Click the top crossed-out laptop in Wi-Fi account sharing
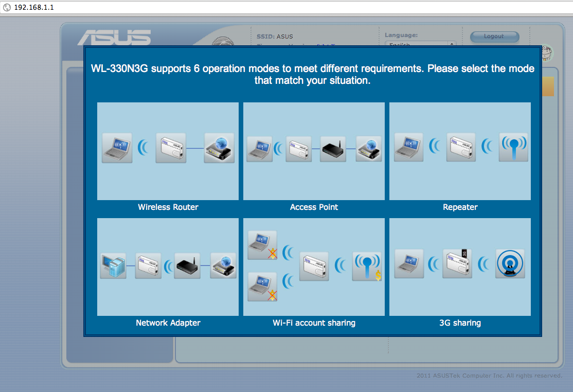The width and height of the screenshot is (573, 392). pos(262,245)
